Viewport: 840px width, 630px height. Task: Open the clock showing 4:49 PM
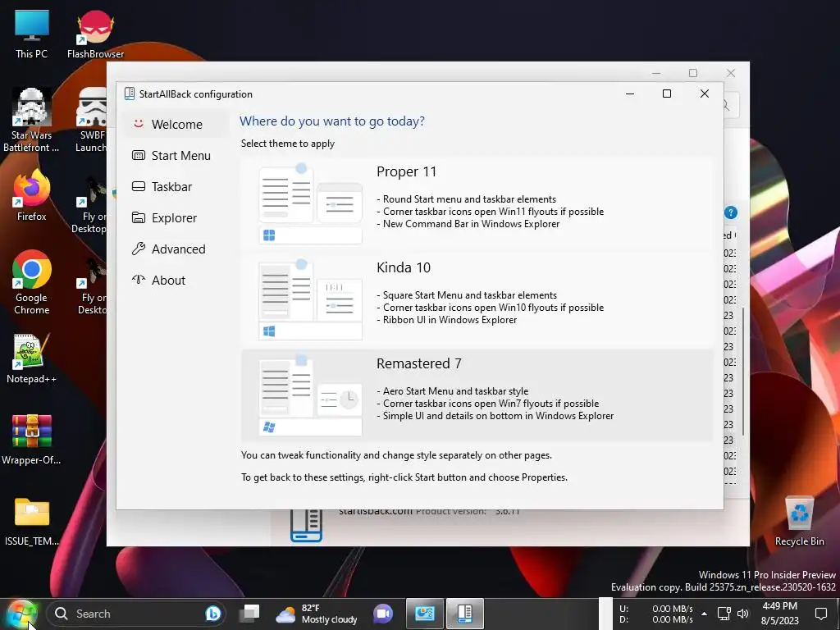779,614
